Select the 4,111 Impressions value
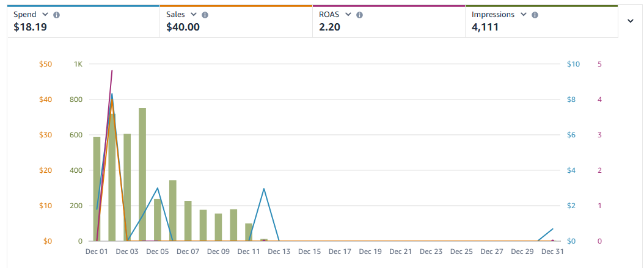 pos(486,27)
